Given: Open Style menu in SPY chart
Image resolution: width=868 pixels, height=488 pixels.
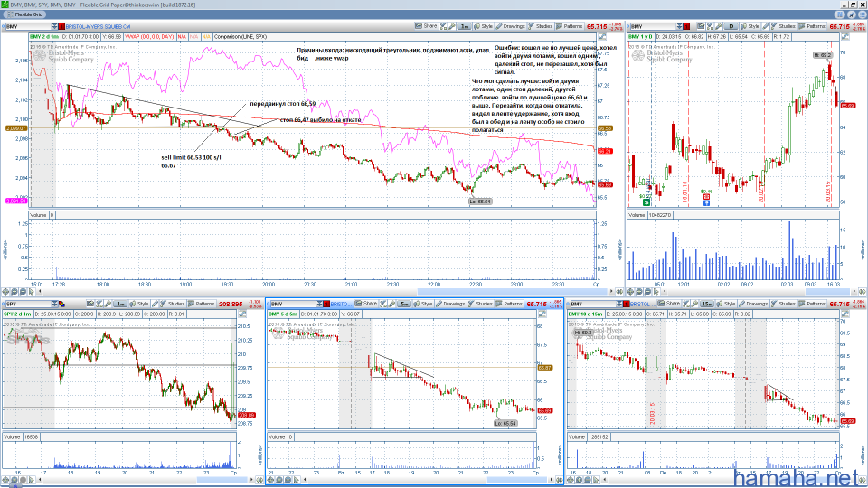Looking at the screenshot, I should [139, 304].
